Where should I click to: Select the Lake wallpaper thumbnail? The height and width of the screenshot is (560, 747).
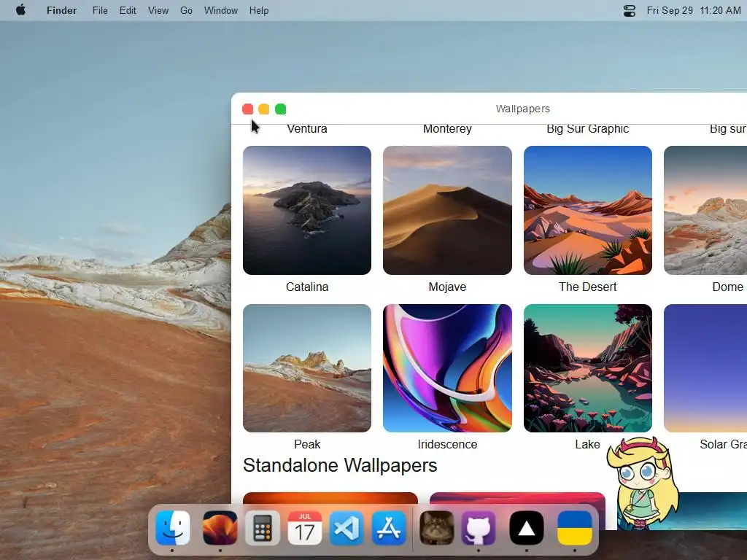[588, 368]
